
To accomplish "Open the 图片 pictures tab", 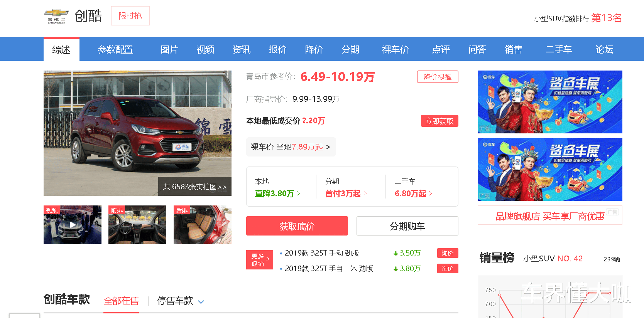I will 169,49.
